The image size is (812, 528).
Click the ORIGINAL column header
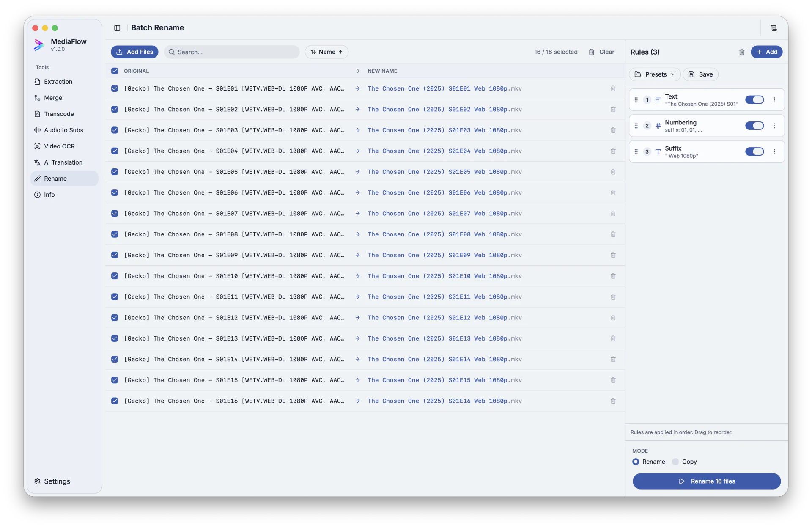[136, 71]
